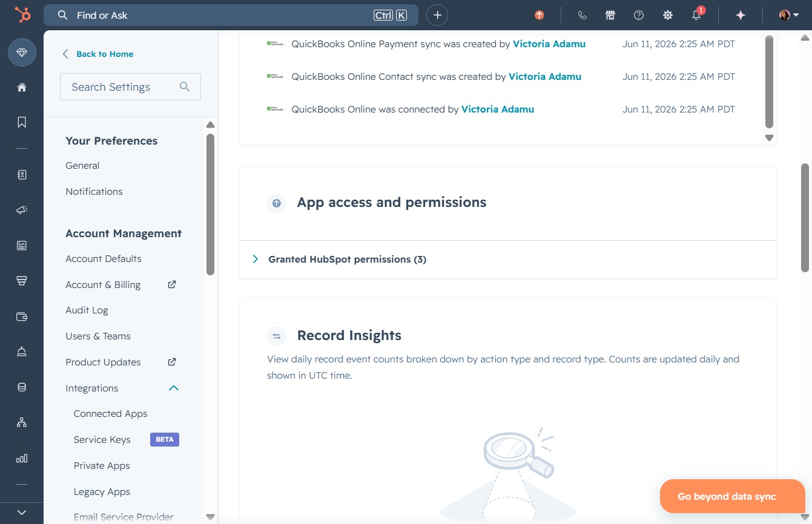
Task: Click Go beyond data sync button
Action: 732,496
